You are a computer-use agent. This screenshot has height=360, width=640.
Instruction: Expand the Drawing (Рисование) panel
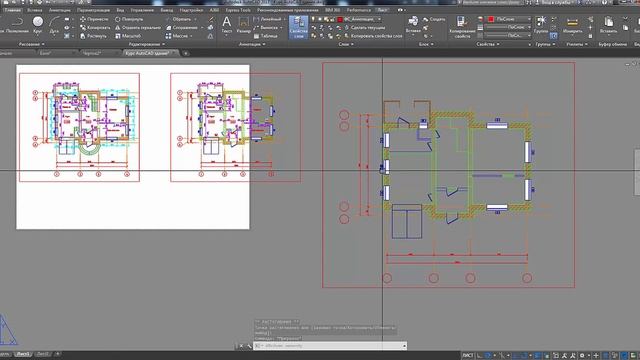[x=31, y=44]
